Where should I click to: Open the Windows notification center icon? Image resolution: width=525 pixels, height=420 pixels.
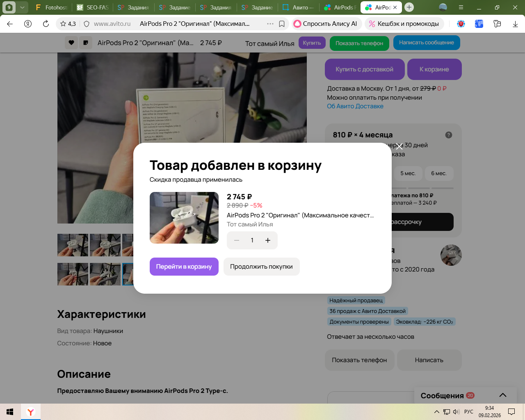(x=511, y=412)
